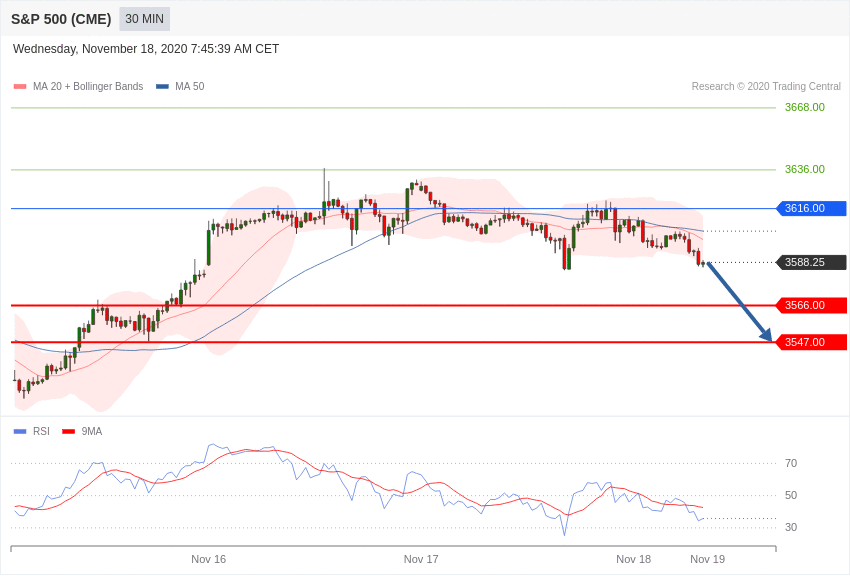The height and width of the screenshot is (576, 850).
Task: Click the Nov 19 date axis label
Action: click(x=707, y=559)
